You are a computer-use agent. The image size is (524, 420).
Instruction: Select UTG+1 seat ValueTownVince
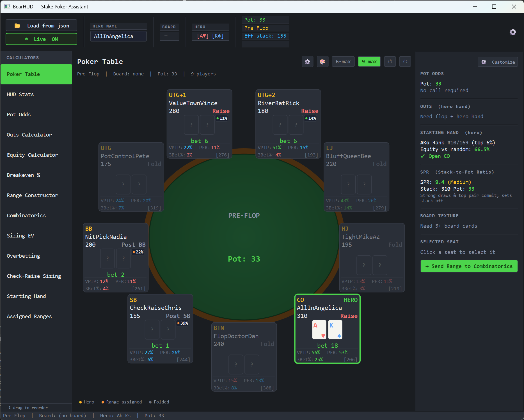199,124
